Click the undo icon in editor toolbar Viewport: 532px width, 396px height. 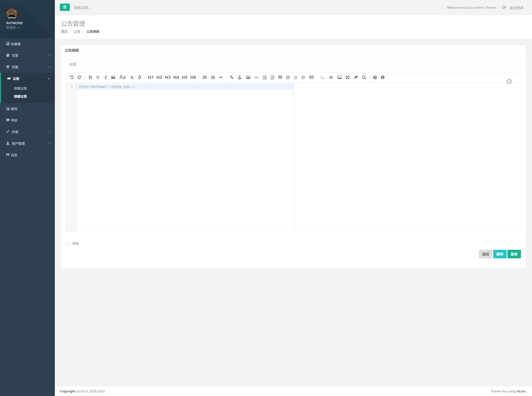pos(72,77)
